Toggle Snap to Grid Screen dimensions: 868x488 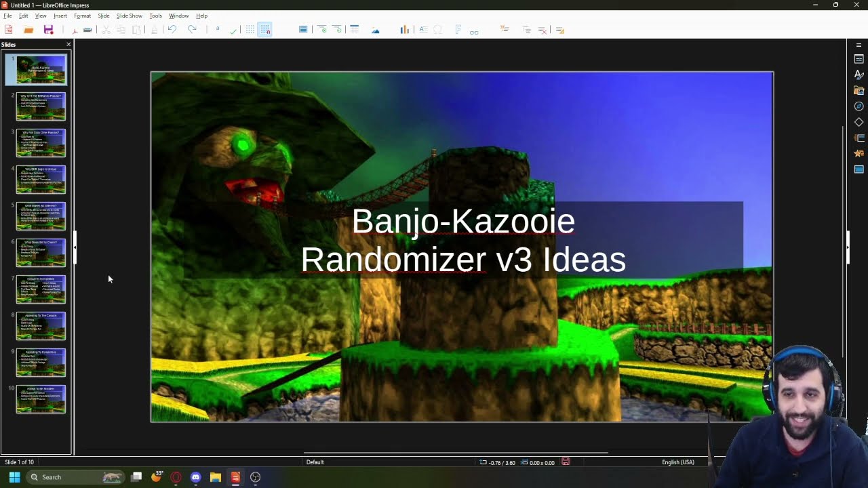point(265,30)
